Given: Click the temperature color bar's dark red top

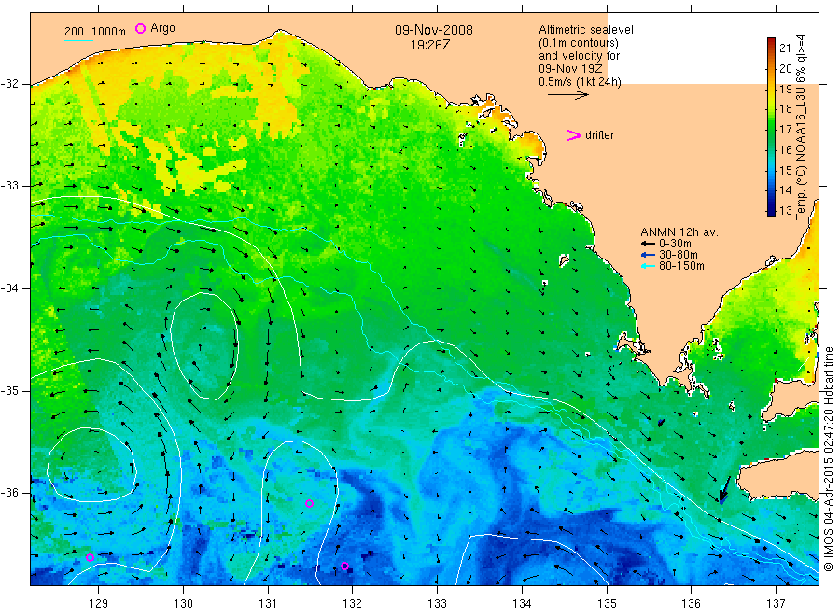Looking at the screenshot, I should coord(771,41).
